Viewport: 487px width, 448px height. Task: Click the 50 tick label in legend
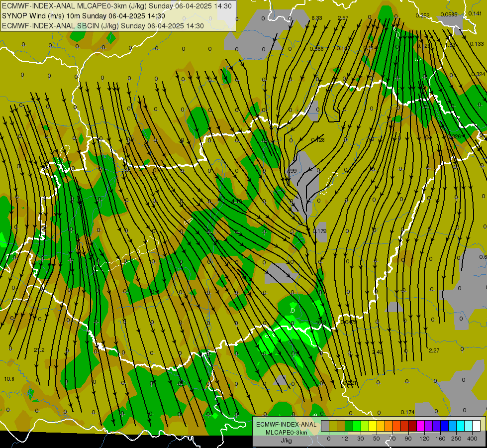(x=377, y=439)
